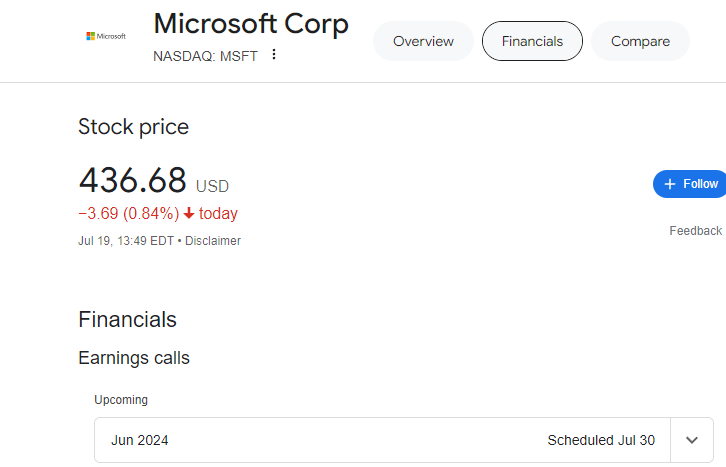Open the Disclaimer link
726x467 pixels.
tap(213, 241)
